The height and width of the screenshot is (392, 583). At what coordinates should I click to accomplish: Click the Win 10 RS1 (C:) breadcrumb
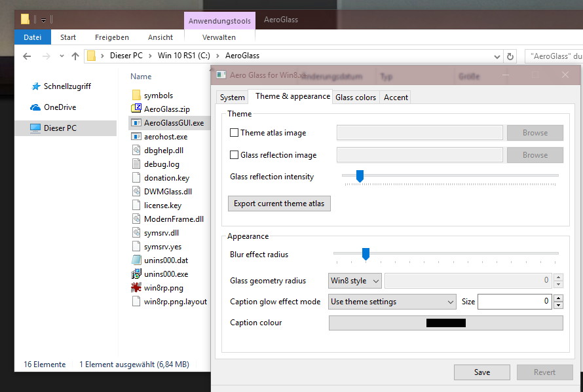click(183, 56)
